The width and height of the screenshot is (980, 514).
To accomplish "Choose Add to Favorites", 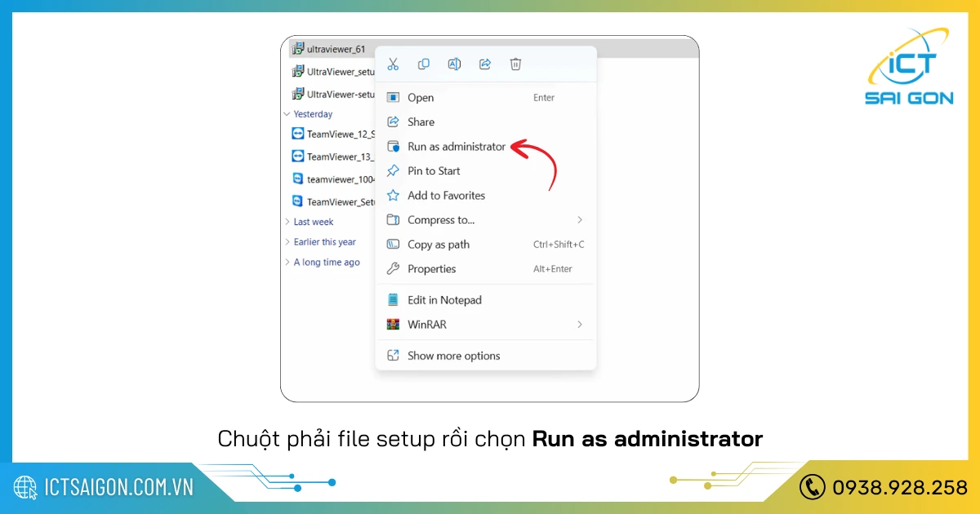I will (486, 196).
